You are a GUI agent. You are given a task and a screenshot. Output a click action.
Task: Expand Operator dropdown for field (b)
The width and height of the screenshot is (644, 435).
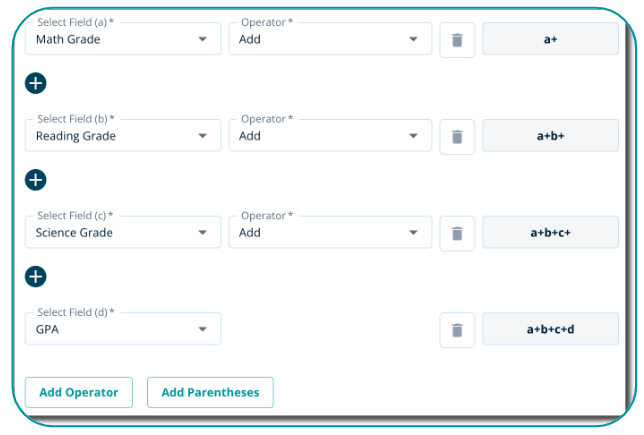[330, 136]
